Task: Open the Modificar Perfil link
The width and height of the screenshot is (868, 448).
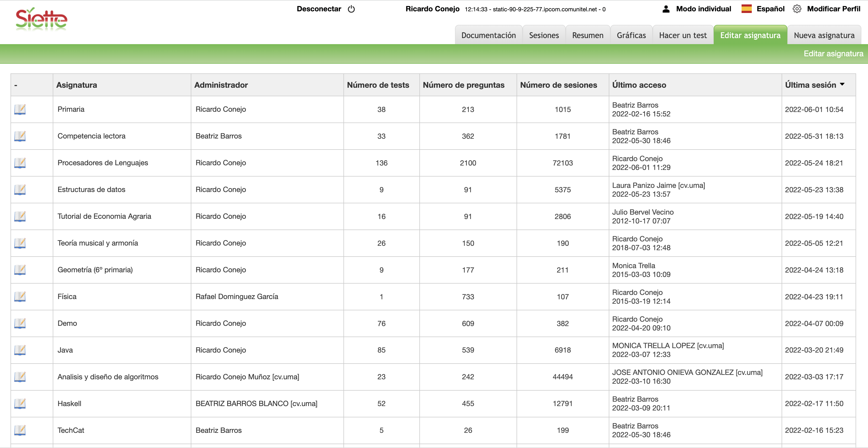Action: pyautogui.click(x=833, y=9)
